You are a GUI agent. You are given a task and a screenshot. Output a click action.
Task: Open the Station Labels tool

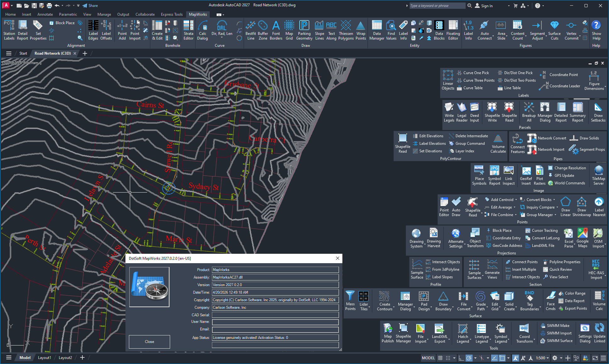click(x=9, y=30)
